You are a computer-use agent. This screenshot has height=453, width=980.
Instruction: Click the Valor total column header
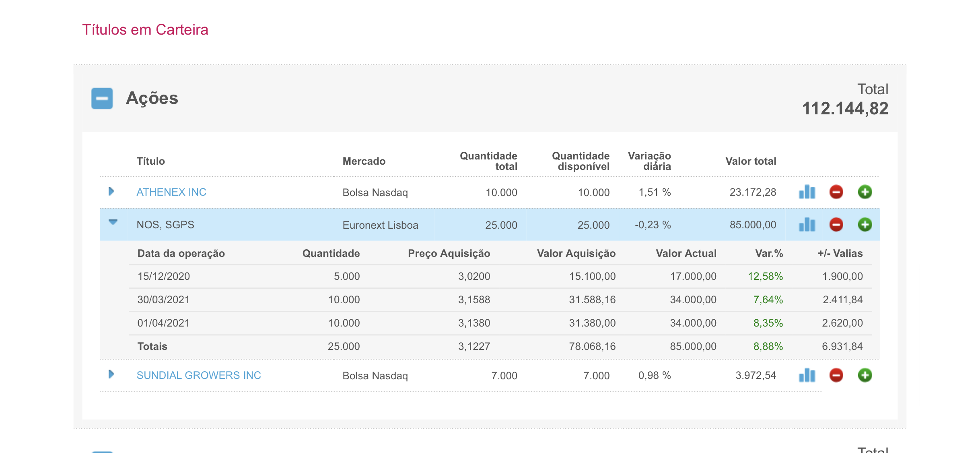pos(751,161)
